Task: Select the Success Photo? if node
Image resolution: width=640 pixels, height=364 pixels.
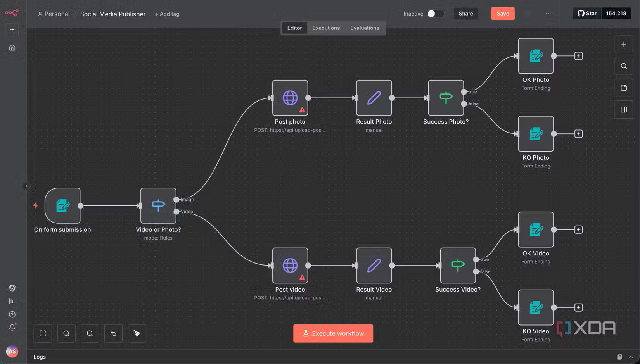Action: [x=446, y=98]
